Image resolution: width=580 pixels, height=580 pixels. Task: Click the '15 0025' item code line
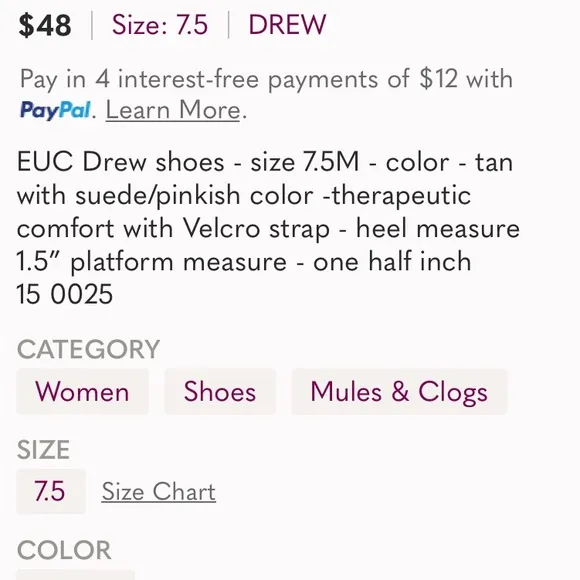[65, 294]
